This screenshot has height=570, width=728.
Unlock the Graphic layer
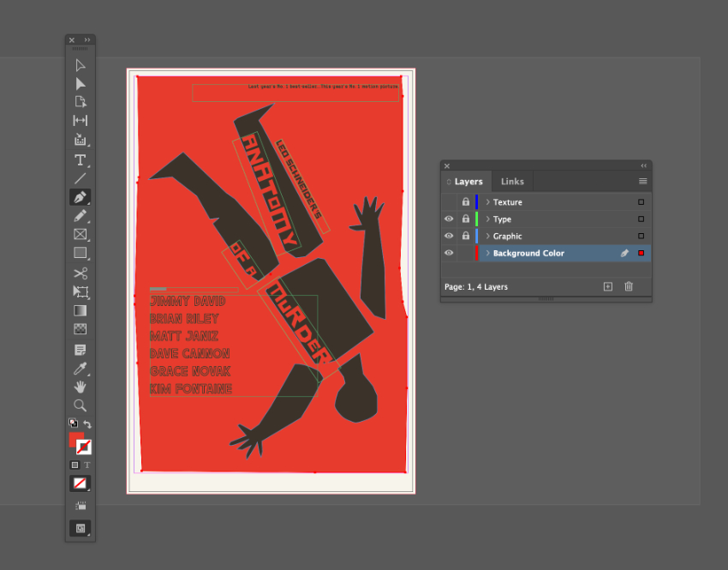(x=466, y=236)
